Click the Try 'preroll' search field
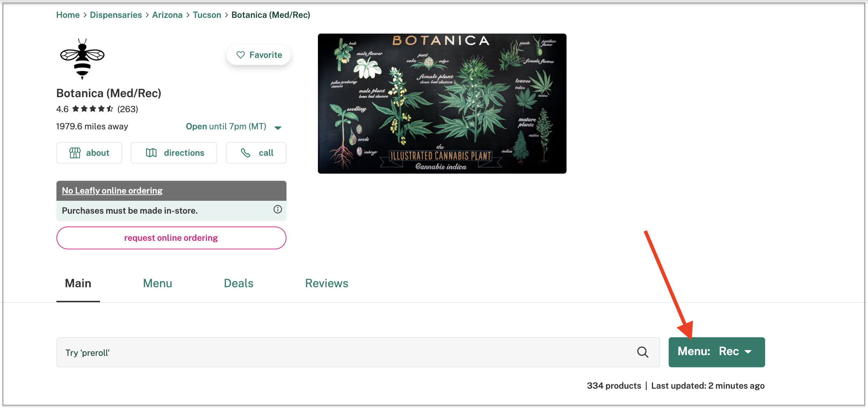868x408 pixels. [358, 352]
